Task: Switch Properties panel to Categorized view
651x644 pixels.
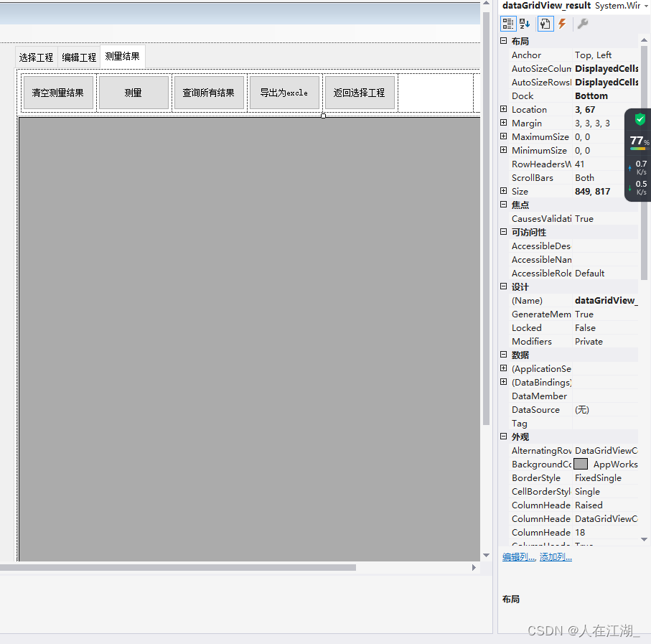Action: (508, 24)
